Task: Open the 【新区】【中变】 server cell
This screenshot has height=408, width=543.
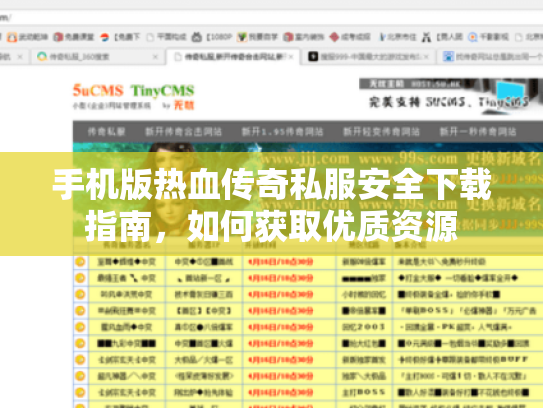Action: click(204, 311)
